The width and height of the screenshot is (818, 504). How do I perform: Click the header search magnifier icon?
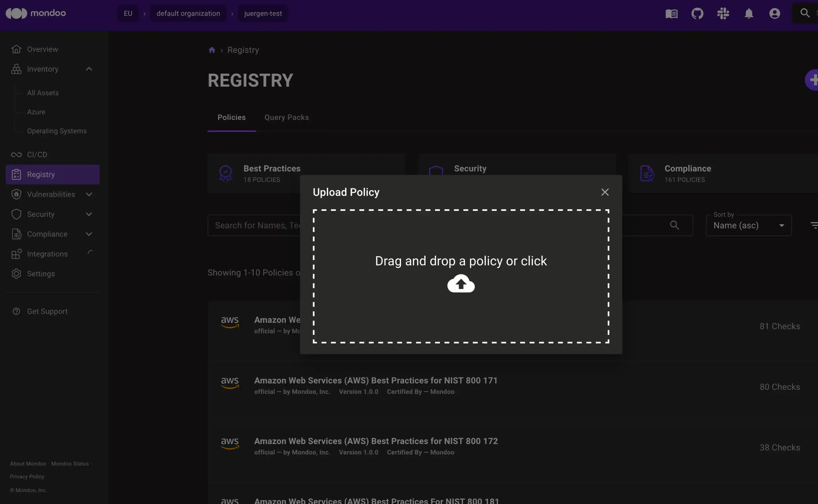tap(805, 13)
